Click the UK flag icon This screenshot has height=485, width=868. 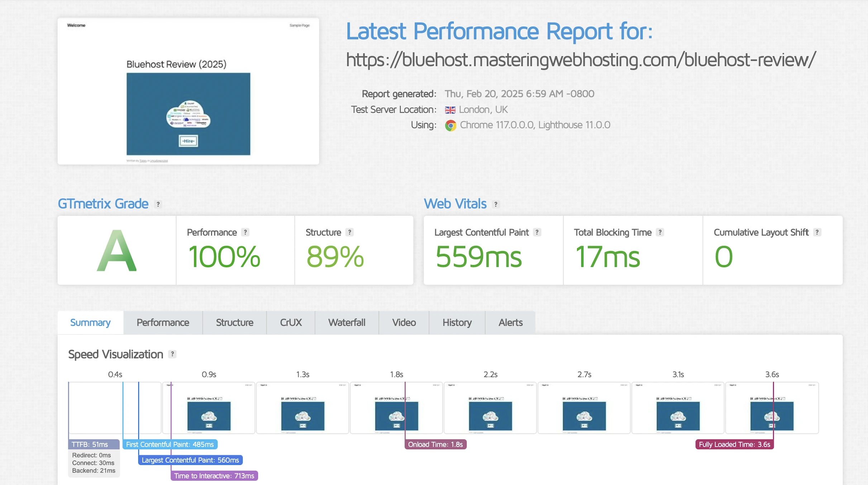[x=450, y=110]
